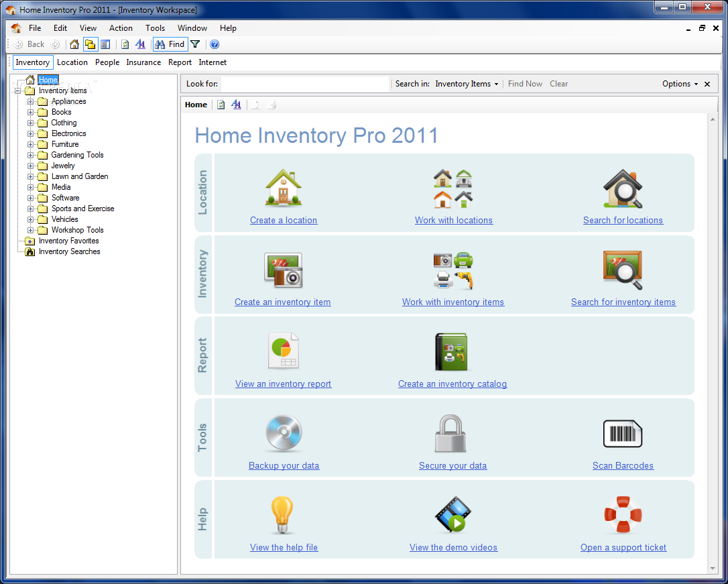Screen dimensions: 728x584
Task: Toggle the folder tree view toolbar icon
Action: (x=90, y=44)
